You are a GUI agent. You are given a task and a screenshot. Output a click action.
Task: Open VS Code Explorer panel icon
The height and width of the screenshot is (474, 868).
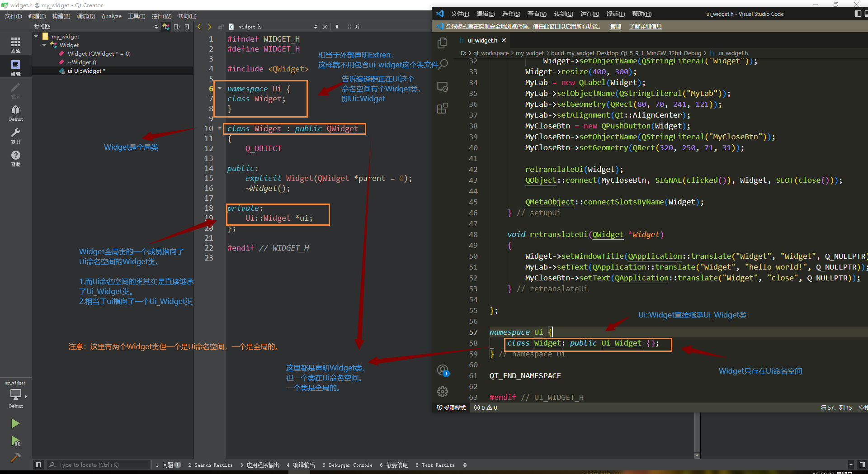[443, 43]
